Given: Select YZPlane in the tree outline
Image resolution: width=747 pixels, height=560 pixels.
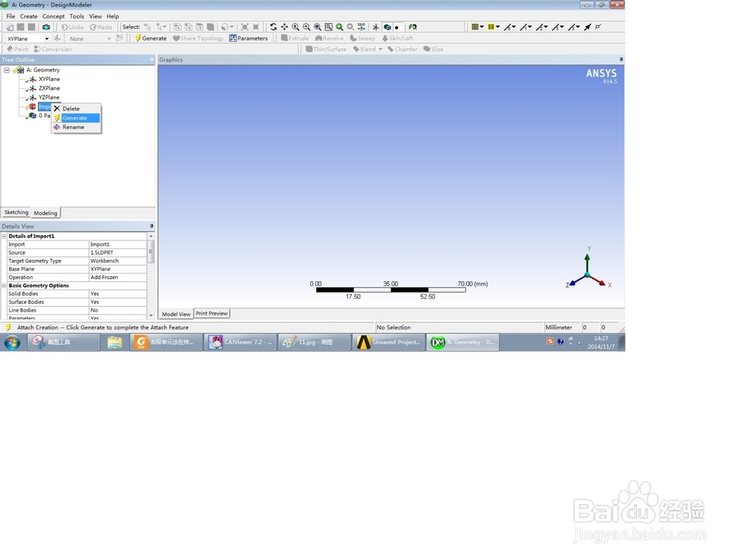Looking at the screenshot, I should pos(49,97).
